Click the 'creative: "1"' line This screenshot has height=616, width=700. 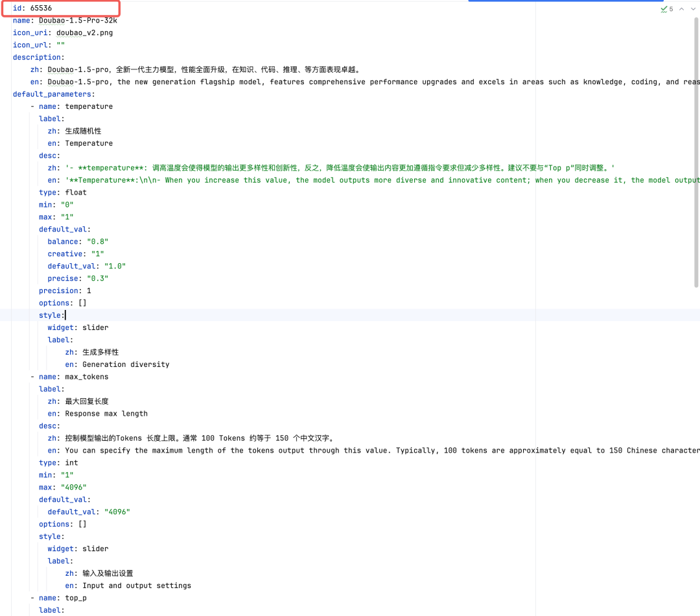pos(76,254)
